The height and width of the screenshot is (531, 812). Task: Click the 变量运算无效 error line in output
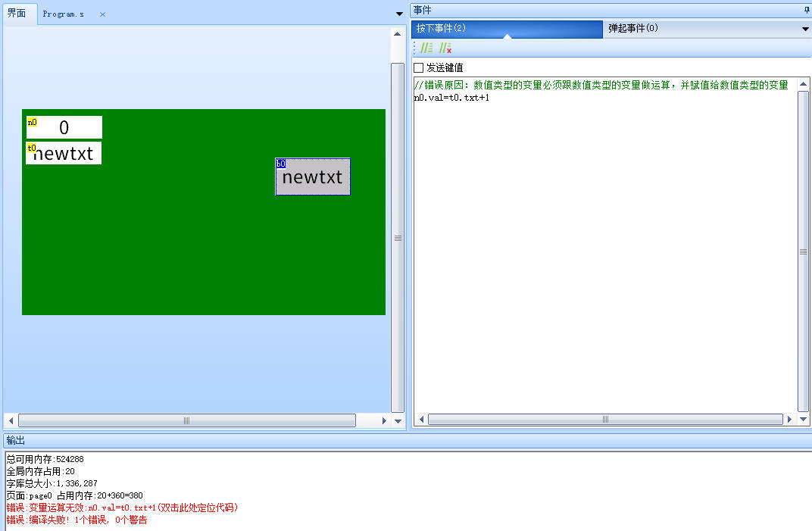tap(121, 508)
